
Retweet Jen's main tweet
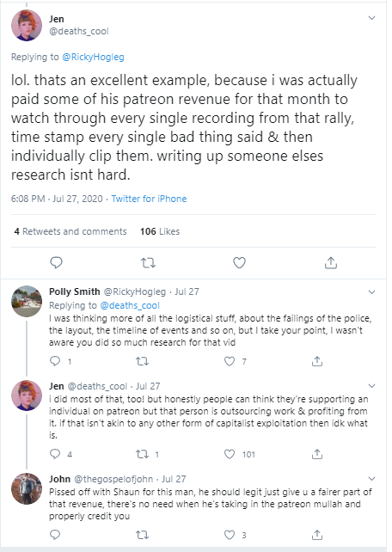(x=148, y=263)
